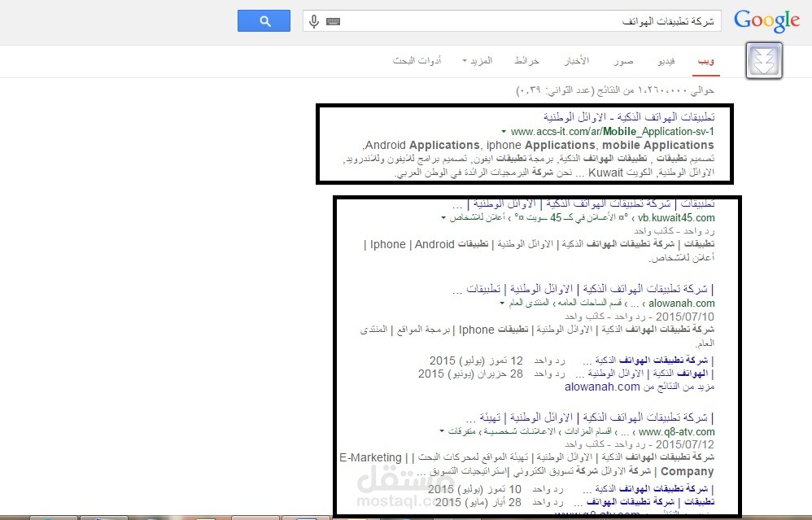Click the www.q8-atv.com green URL text
The image size is (812, 520).
click(676, 431)
